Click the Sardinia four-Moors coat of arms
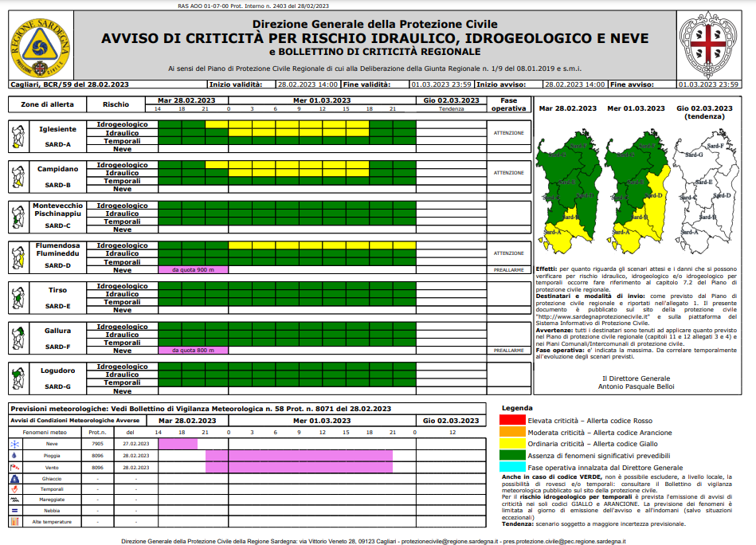Screen dimensions: 756x545 point(708,45)
